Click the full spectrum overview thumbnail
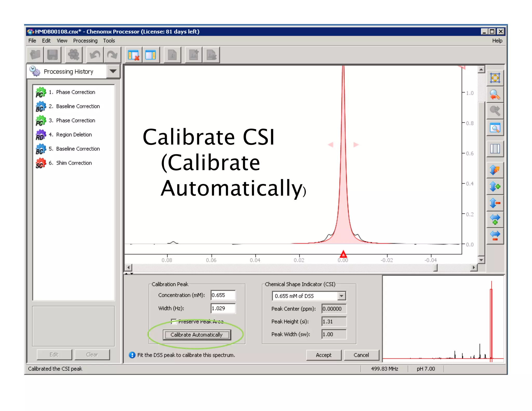The width and height of the screenshot is (532, 411). (443, 319)
